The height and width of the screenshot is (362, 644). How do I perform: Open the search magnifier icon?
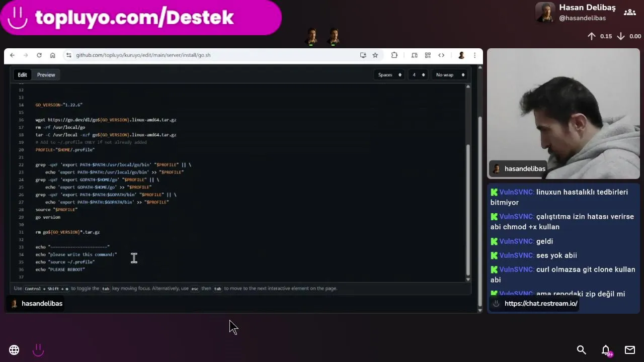[582, 350]
